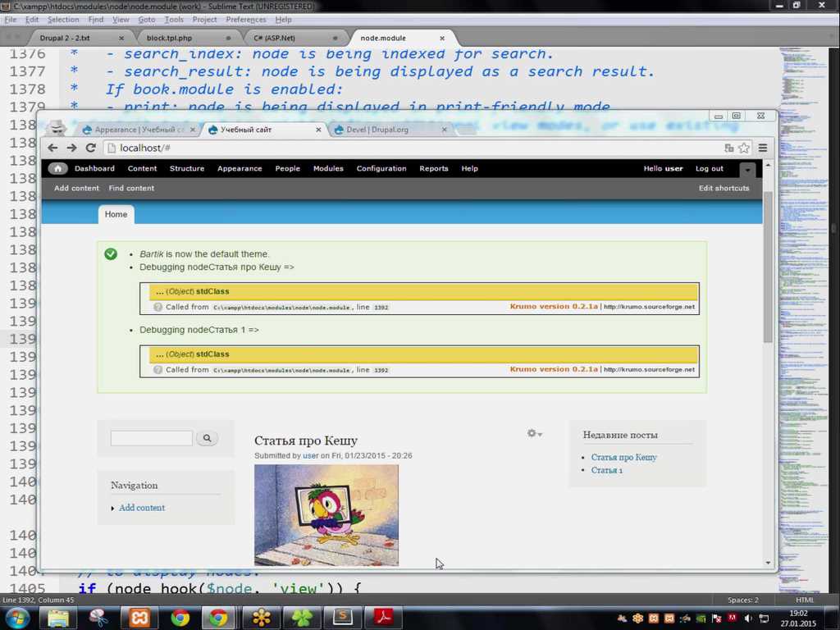Open the XAMPP taskbar icon

138,619
